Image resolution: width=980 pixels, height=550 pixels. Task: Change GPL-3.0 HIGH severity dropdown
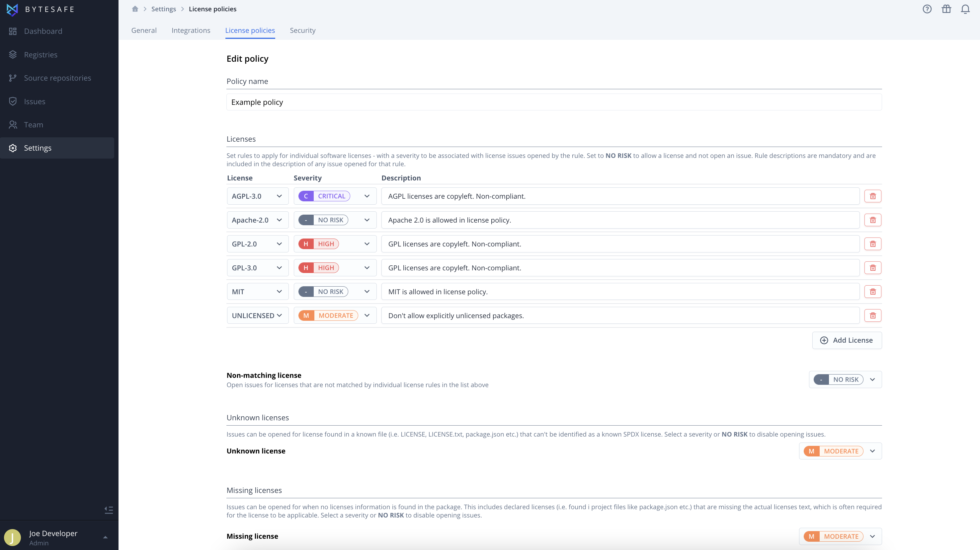tap(335, 268)
